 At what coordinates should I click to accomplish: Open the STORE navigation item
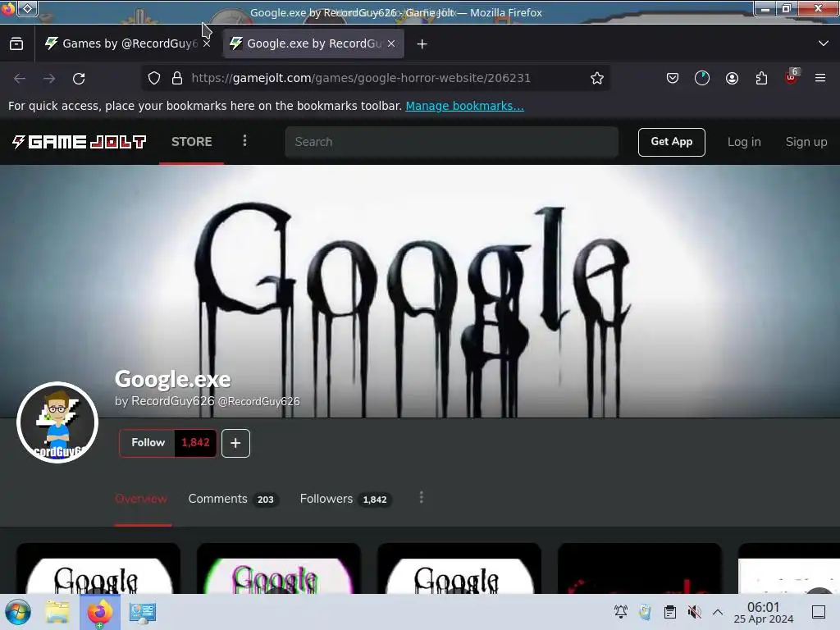pyautogui.click(x=192, y=142)
